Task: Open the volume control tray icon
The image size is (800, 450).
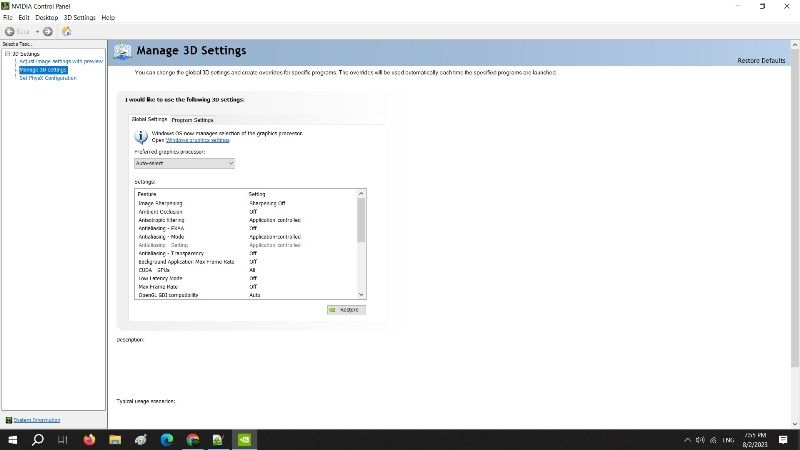Action: [700, 440]
